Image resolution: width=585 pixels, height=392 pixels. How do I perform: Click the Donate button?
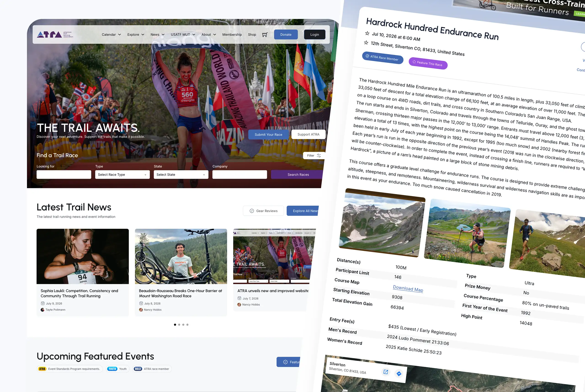point(286,34)
